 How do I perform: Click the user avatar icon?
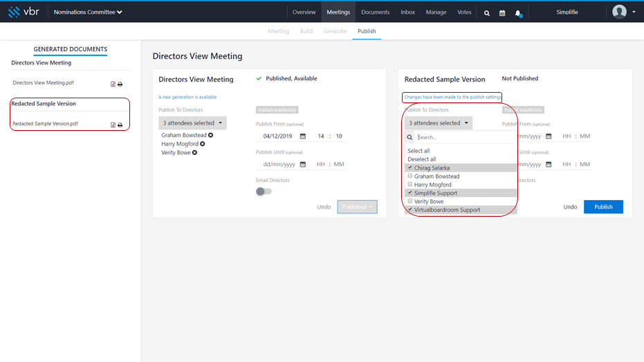pos(619,12)
